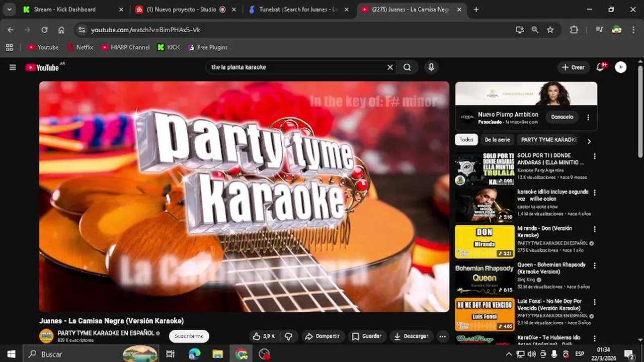Switch to the Nuevo proyecto - Studio tab
Viewport: 644px width, 362px height.
pos(186,10)
